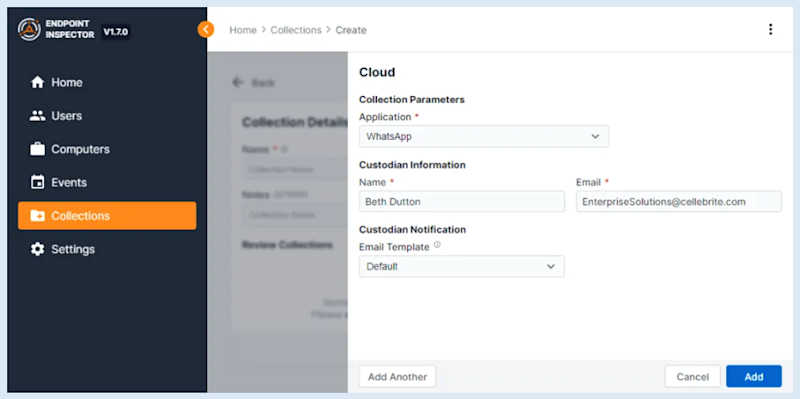800x399 pixels.
Task: Click the blurred Back arrow
Action: tap(238, 82)
